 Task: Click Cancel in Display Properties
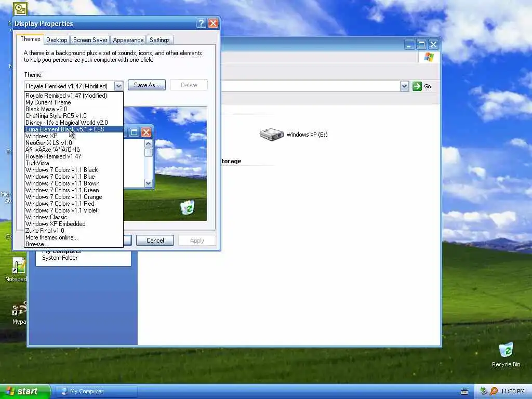pos(155,241)
